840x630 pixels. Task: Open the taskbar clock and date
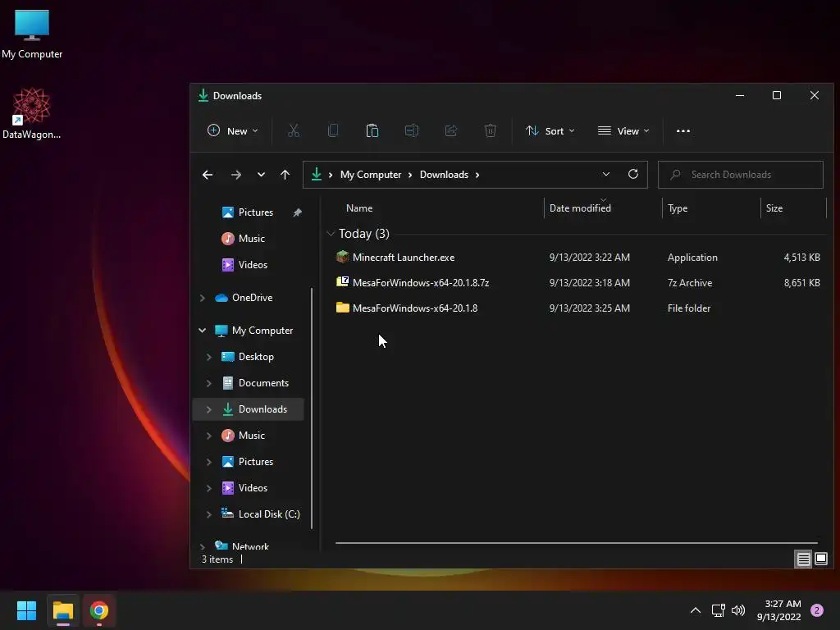(779, 610)
